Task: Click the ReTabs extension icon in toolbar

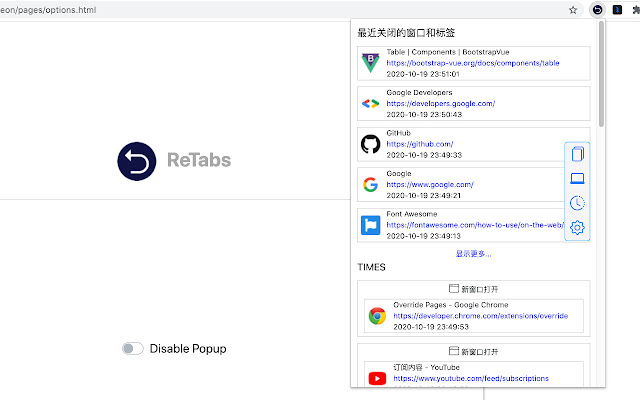Action: point(596,9)
